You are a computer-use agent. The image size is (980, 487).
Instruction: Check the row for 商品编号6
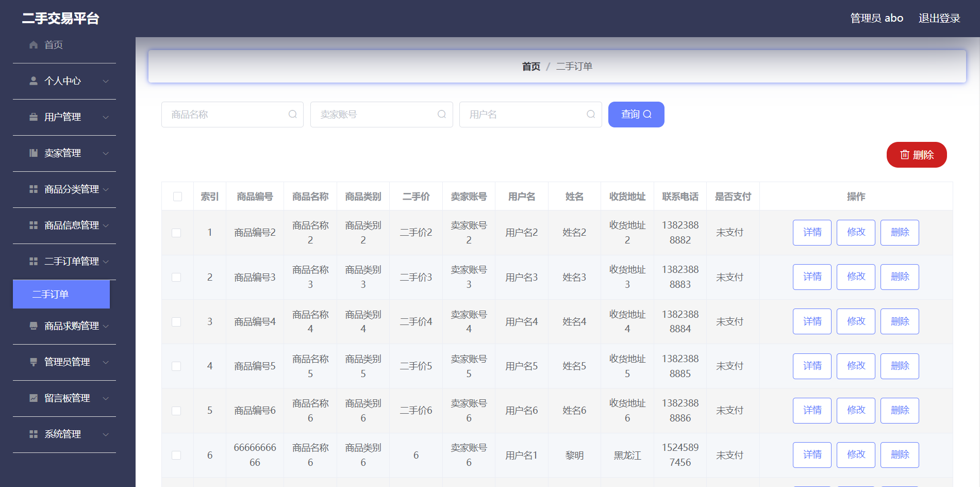tap(176, 411)
